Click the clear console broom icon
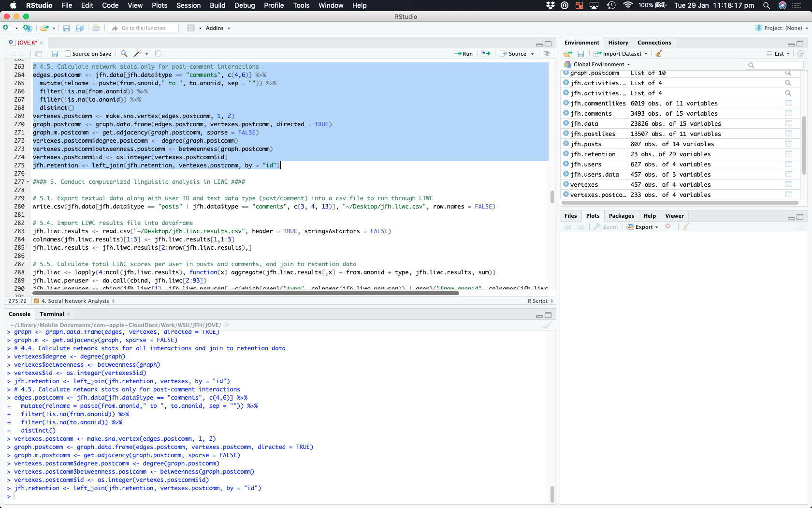Screen dimensions: 812x508 click(x=547, y=325)
